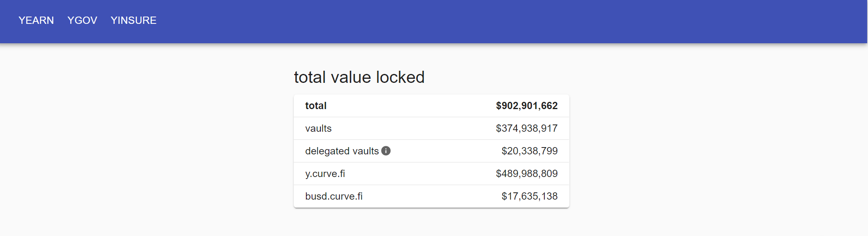Screen dimensions: 868x236
Task: Select the bold 'total' row label
Action: 316,106
